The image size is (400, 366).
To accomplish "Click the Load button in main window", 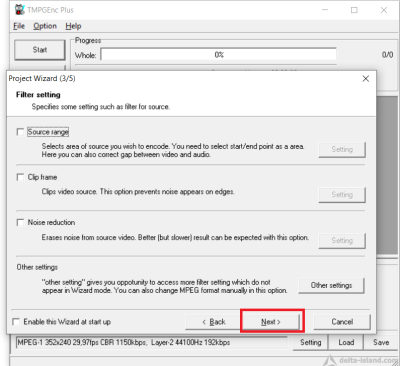I will (x=346, y=342).
